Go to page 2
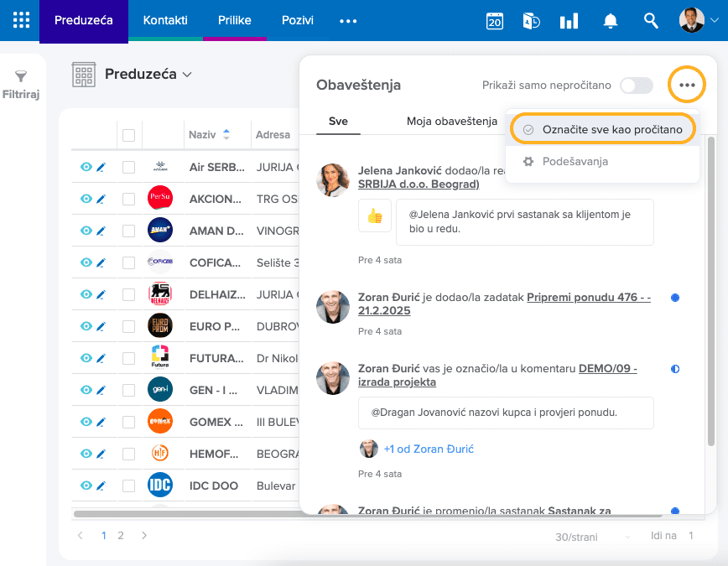The width and height of the screenshot is (728, 566). 121,535
